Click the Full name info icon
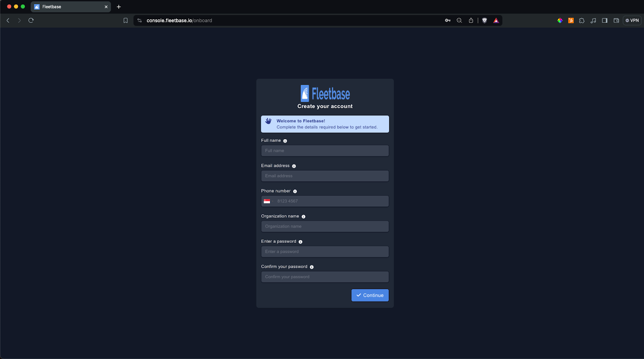The height and width of the screenshot is (359, 644). [285, 141]
